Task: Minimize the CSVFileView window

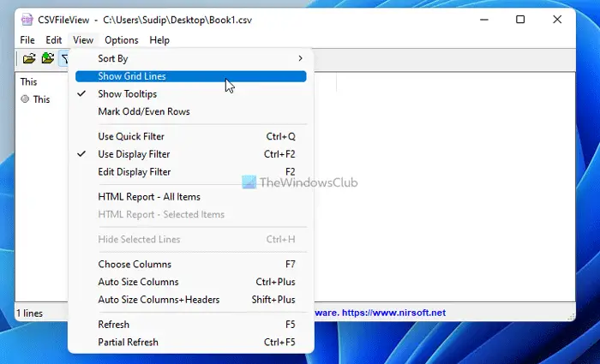Action: [484, 20]
